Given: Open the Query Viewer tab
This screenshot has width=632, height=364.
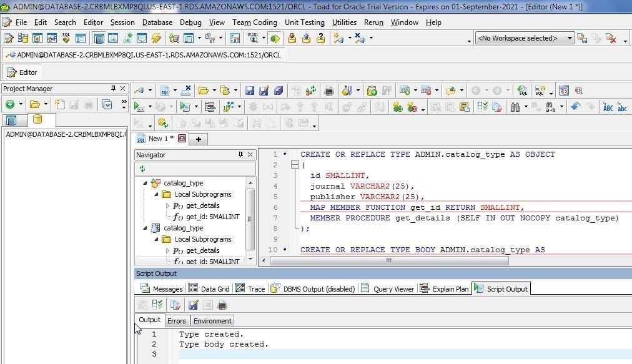Looking at the screenshot, I should [388, 288].
